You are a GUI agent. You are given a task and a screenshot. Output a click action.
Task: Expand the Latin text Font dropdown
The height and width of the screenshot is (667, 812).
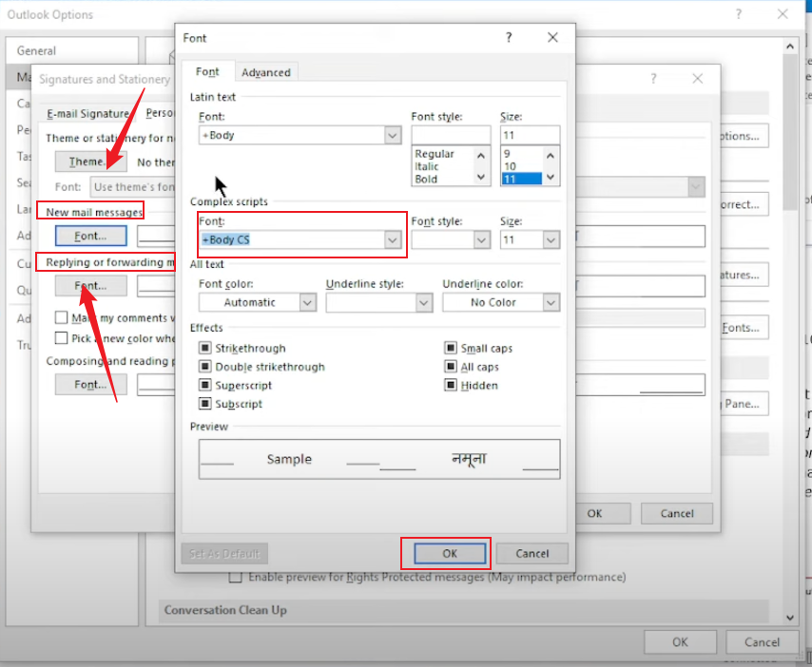393,136
